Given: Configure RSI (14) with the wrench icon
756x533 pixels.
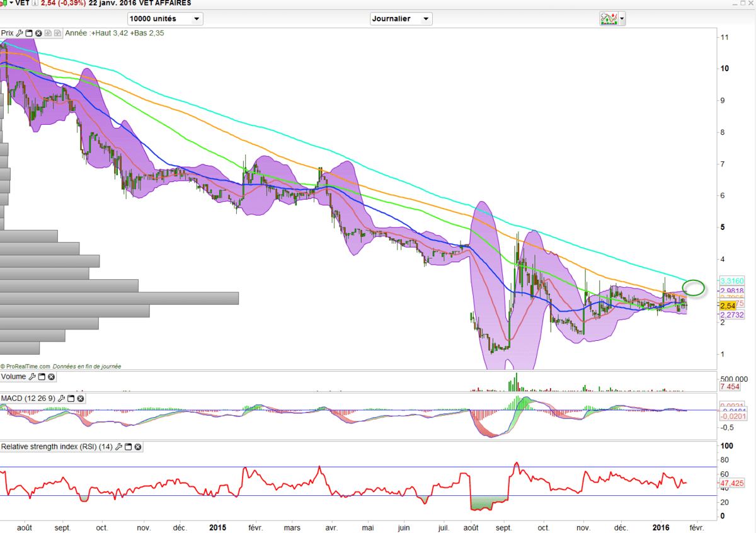Looking at the screenshot, I should (x=118, y=447).
